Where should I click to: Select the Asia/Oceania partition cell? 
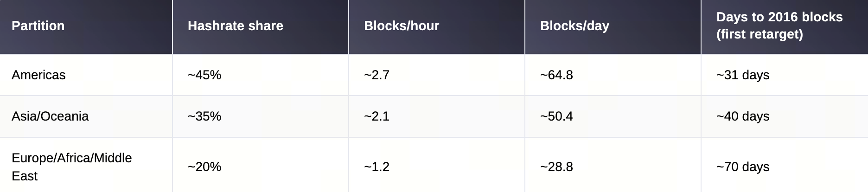point(50,116)
